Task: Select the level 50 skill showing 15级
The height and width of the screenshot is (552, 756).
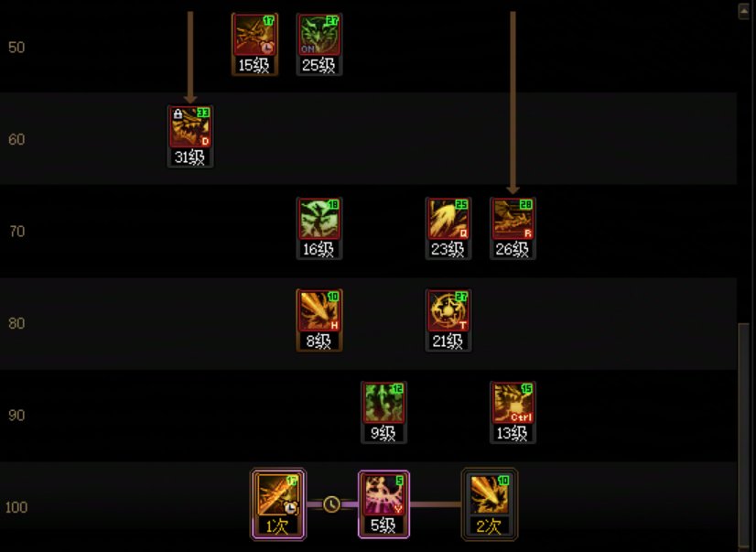Action: coord(254,44)
